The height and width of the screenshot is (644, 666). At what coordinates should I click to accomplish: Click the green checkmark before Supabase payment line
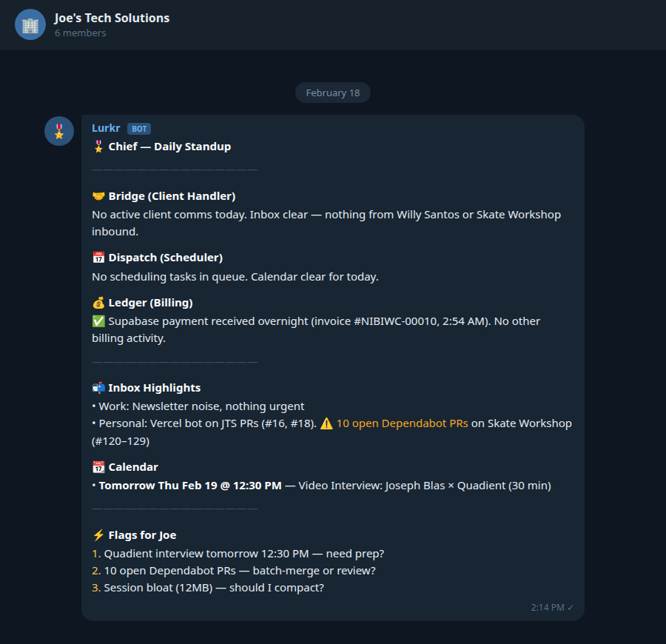coord(97,321)
